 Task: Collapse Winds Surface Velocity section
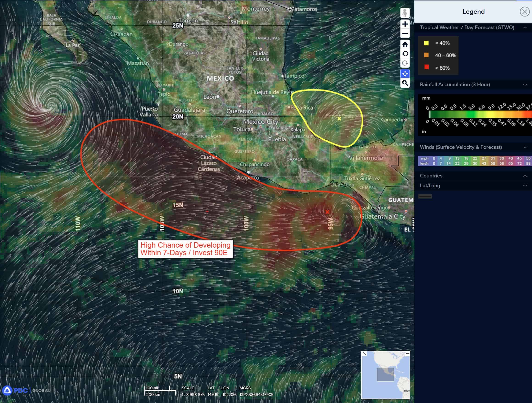525,147
